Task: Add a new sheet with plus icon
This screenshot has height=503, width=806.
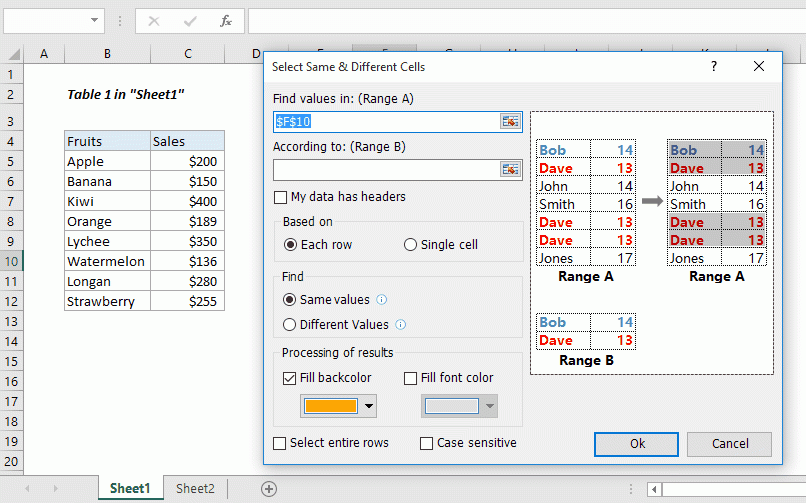Action: 268,488
